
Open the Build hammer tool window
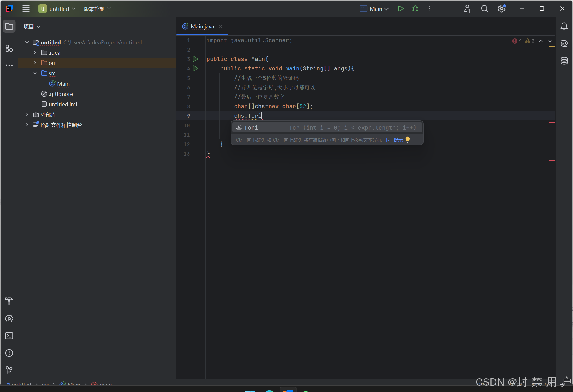tap(9, 301)
